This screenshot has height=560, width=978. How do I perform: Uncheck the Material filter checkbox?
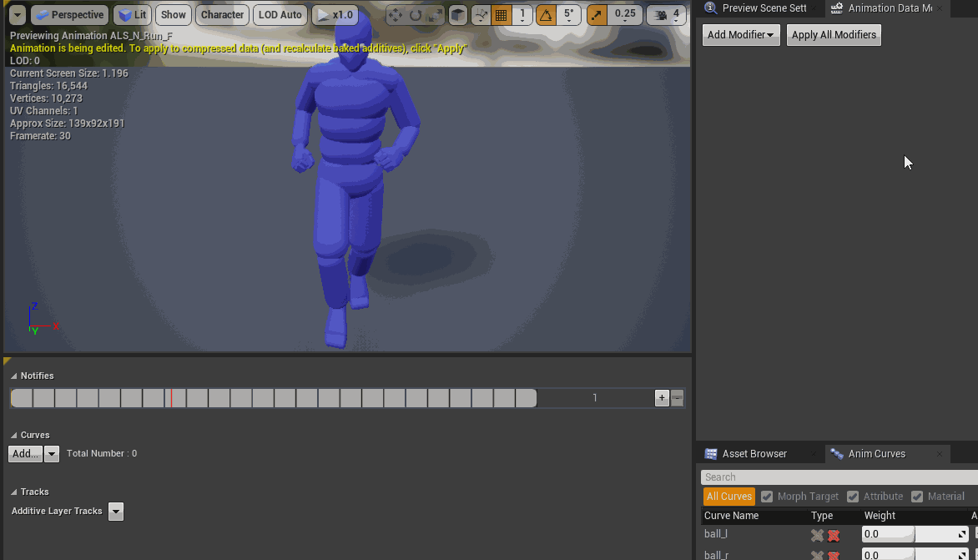coord(916,497)
